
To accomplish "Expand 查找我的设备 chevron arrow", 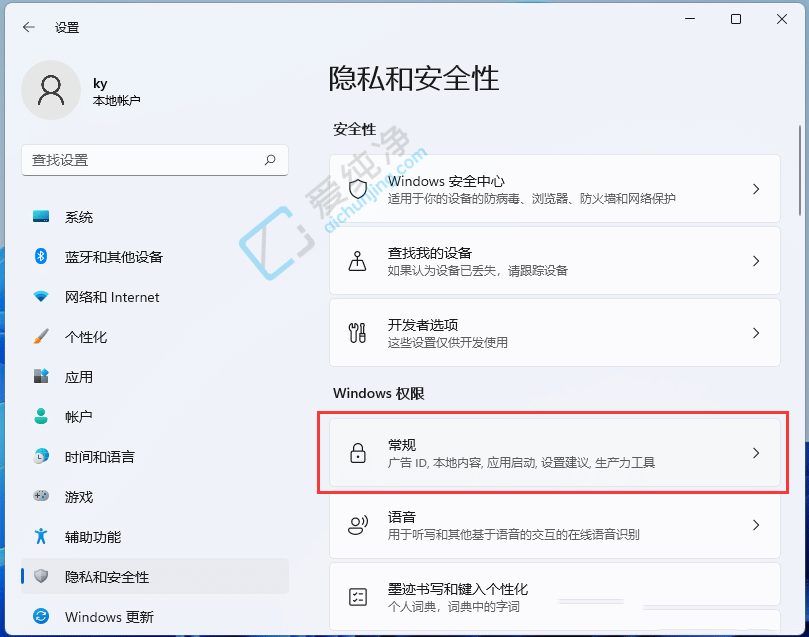I will tap(756, 261).
